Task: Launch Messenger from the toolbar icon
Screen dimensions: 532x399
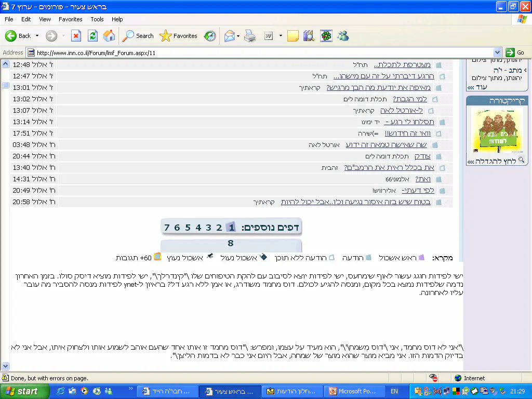Action: [343, 36]
